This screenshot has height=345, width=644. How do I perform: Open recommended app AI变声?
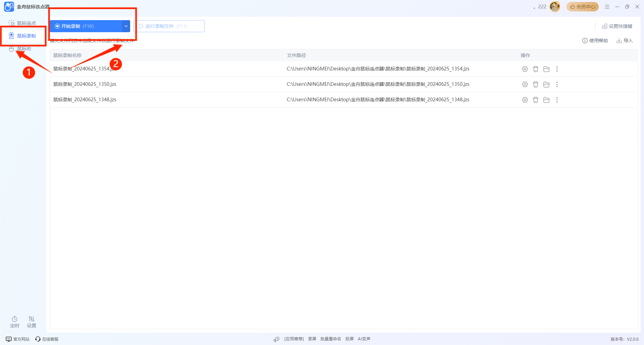click(x=364, y=339)
